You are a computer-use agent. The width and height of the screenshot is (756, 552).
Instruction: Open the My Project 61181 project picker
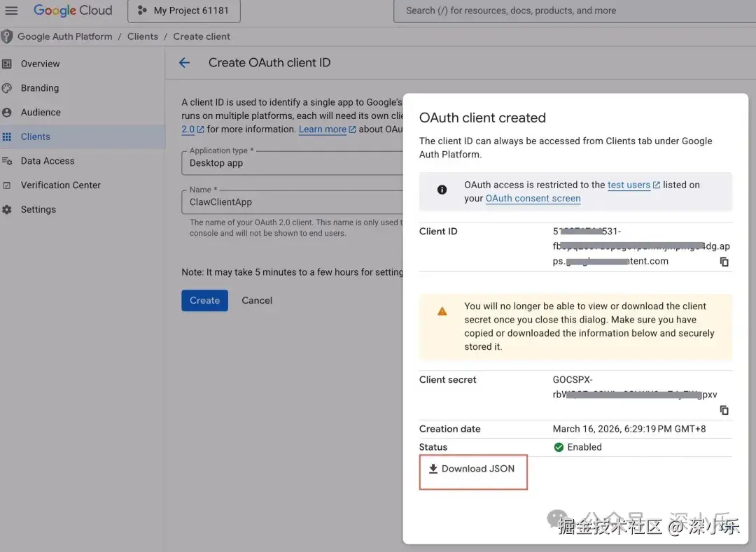tap(183, 10)
